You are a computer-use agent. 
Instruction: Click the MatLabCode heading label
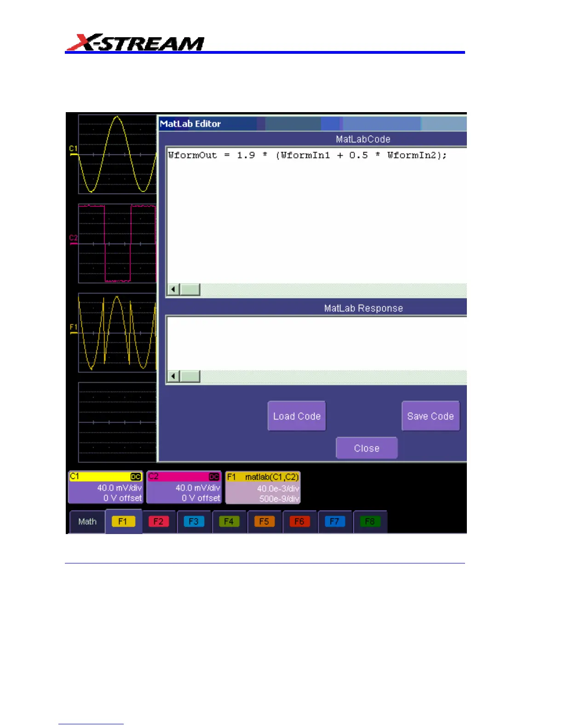tap(363, 139)
